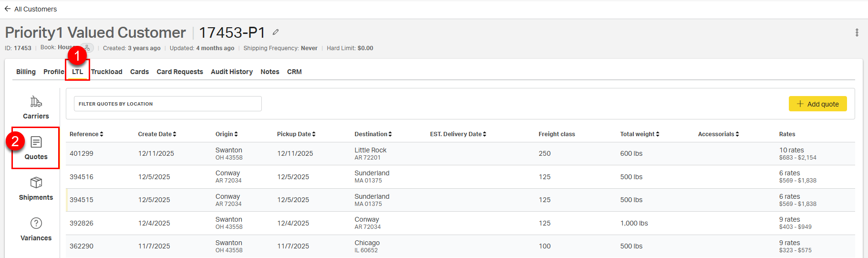Click the pencil edit icon beside 17453-P1
868x258 pixels.
point(276,32)
